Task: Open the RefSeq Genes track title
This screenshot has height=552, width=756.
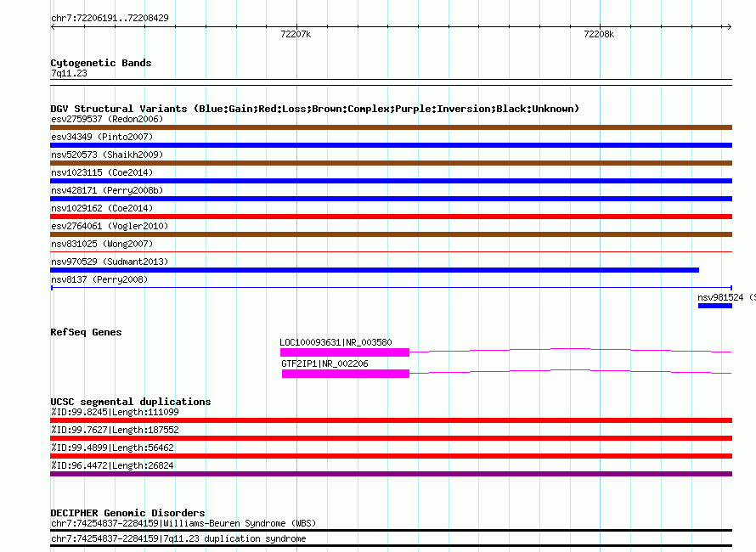Action: pos(86,332)
